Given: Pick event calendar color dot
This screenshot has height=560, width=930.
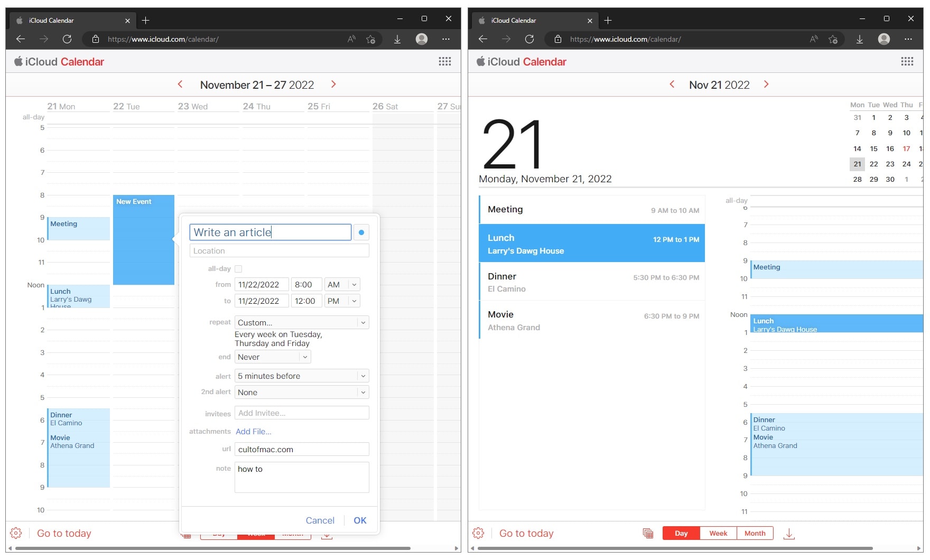Looking at the screenshot, I should click(361, 232).
